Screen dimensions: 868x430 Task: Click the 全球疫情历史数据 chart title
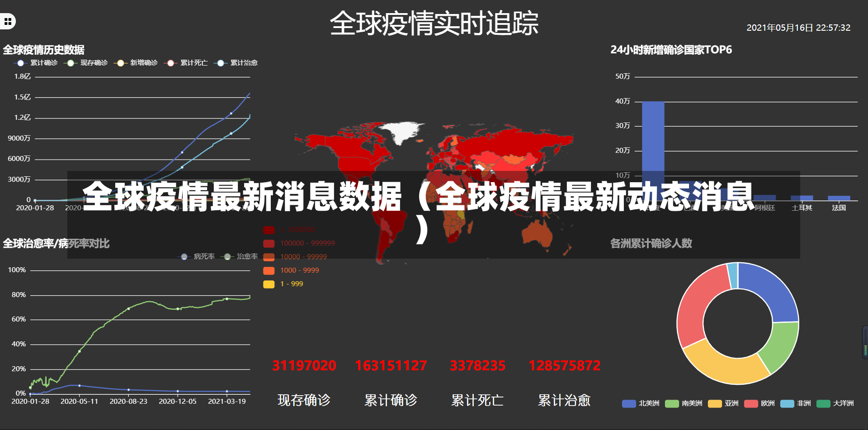coord(44,50)
